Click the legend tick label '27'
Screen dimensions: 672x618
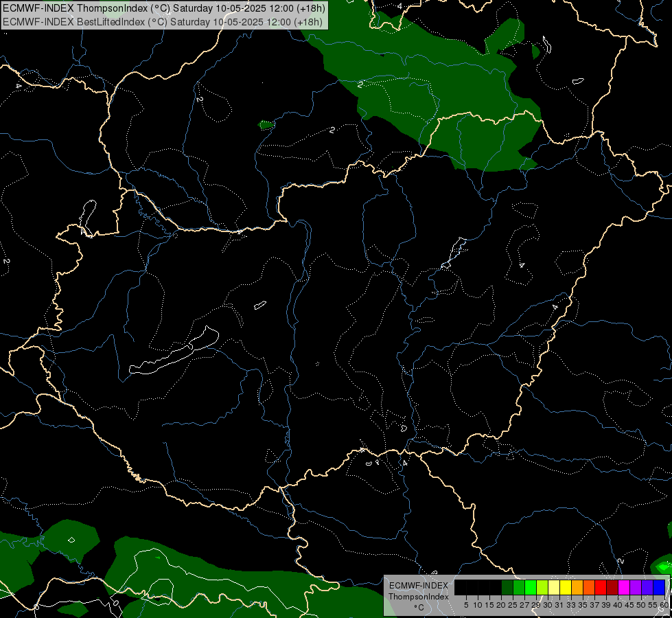tap(524, 605)
